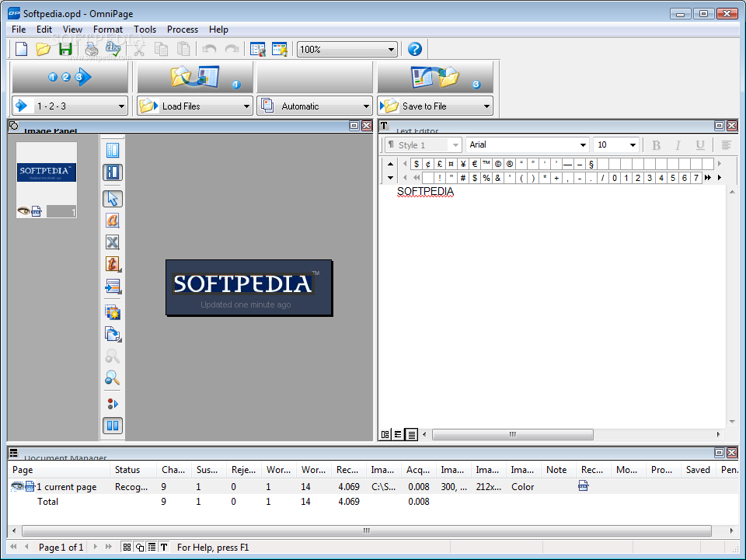Click the Undo arrow icon

209,49
